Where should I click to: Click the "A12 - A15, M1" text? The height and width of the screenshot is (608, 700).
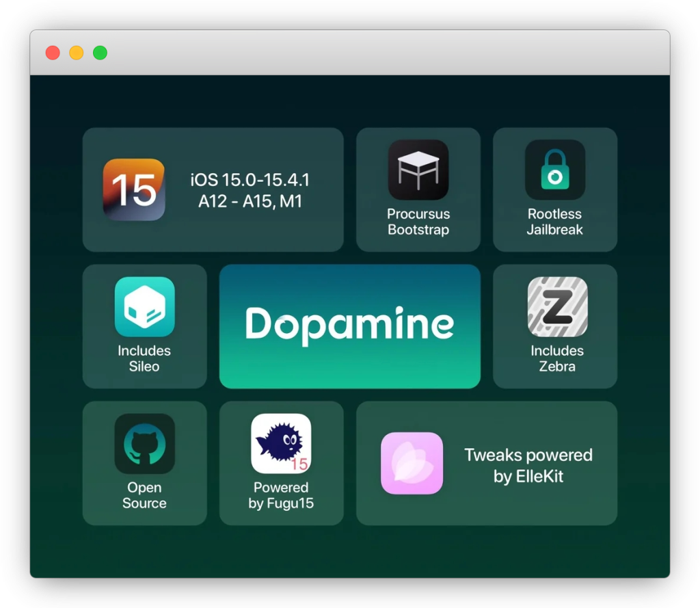click(250, 201)
